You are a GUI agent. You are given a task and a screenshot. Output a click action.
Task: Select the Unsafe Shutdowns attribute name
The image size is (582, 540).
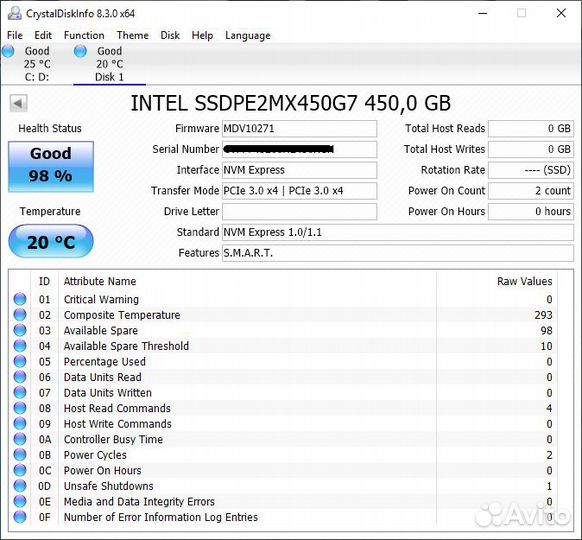pos(108,486)
